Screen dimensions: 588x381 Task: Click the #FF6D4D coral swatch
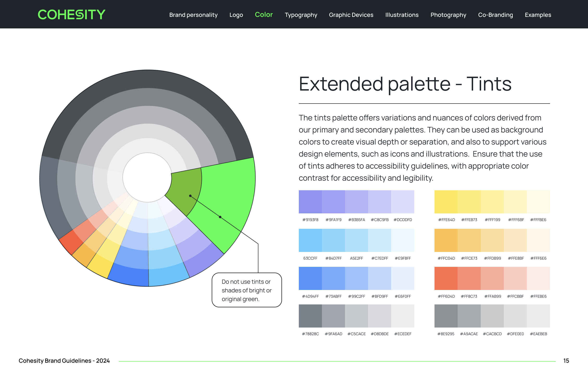pos(446,278)
